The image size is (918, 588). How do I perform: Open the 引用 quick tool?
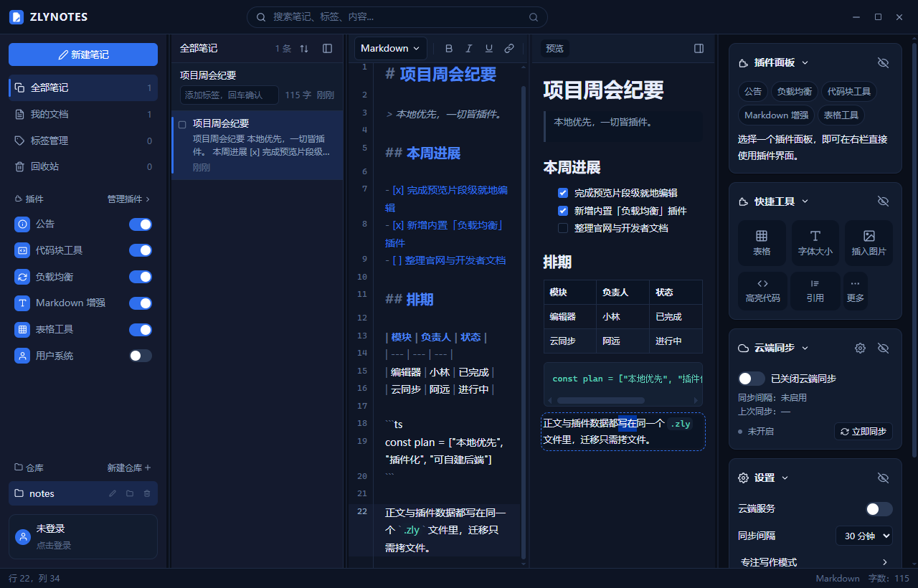815,290
